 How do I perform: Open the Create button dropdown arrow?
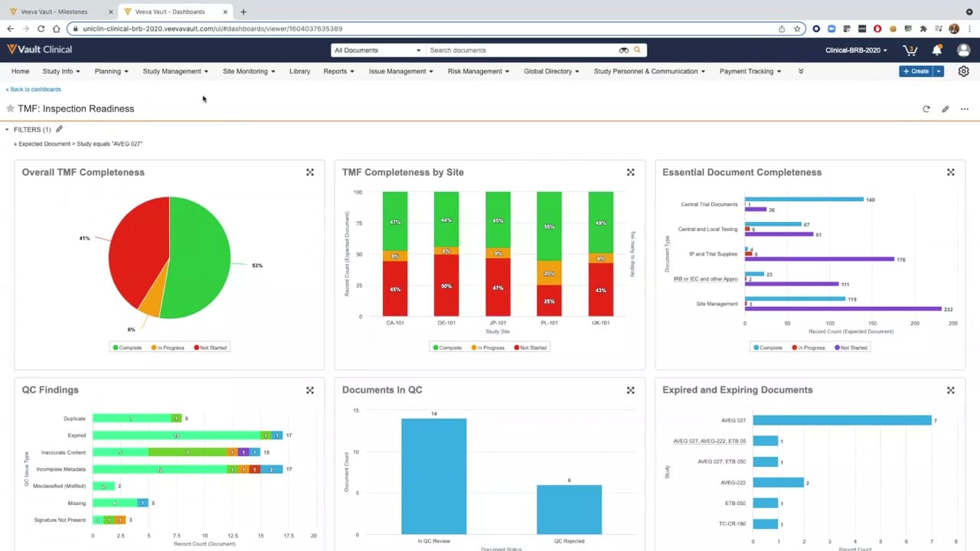939,71
